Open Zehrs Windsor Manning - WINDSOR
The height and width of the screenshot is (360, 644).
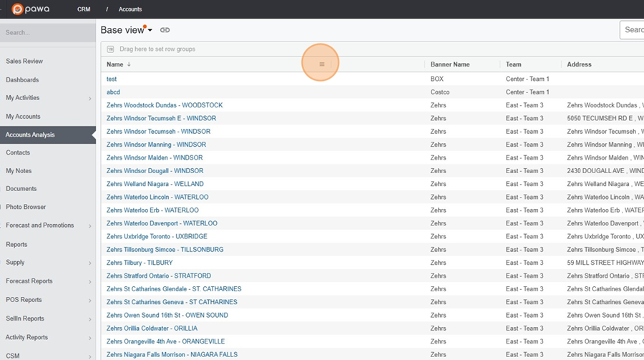coord(157,145)
